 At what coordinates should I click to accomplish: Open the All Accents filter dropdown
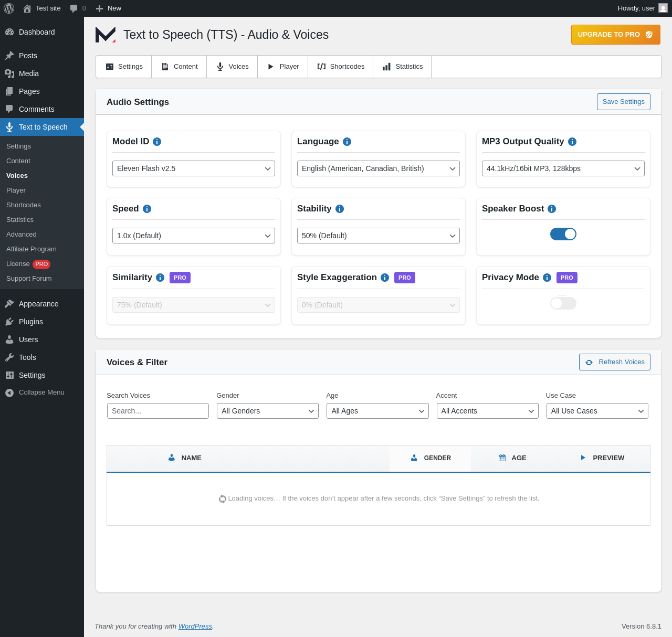488,411
